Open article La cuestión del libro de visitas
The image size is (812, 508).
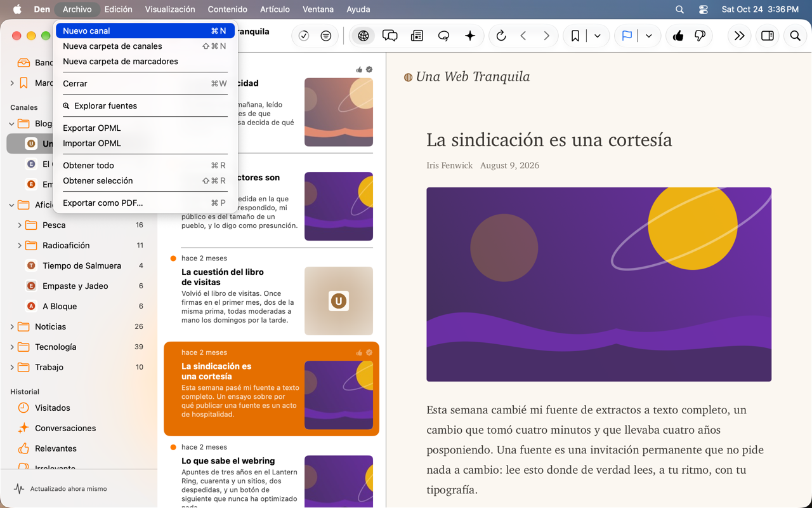click(x=272, y=295)
